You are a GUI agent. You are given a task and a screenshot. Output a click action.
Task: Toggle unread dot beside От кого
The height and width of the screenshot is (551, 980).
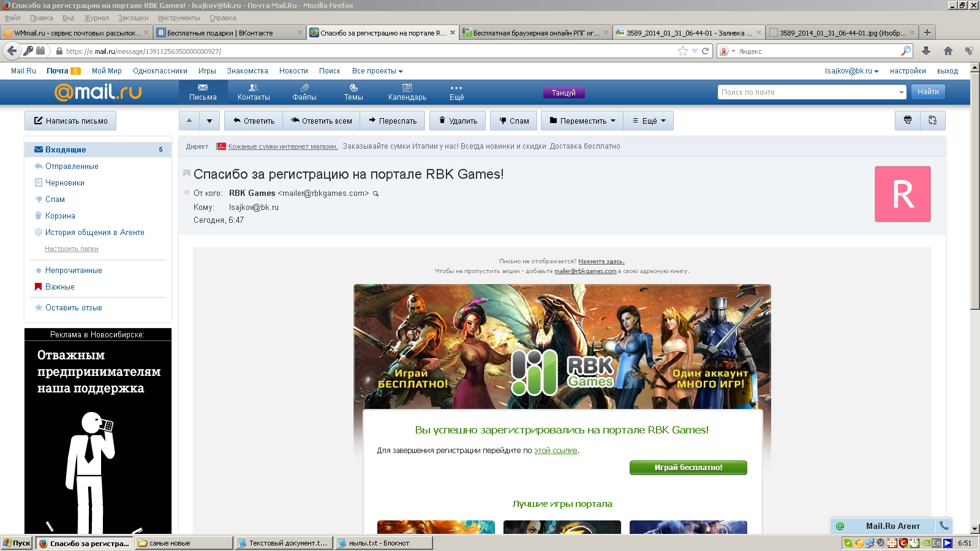(187, 193)
